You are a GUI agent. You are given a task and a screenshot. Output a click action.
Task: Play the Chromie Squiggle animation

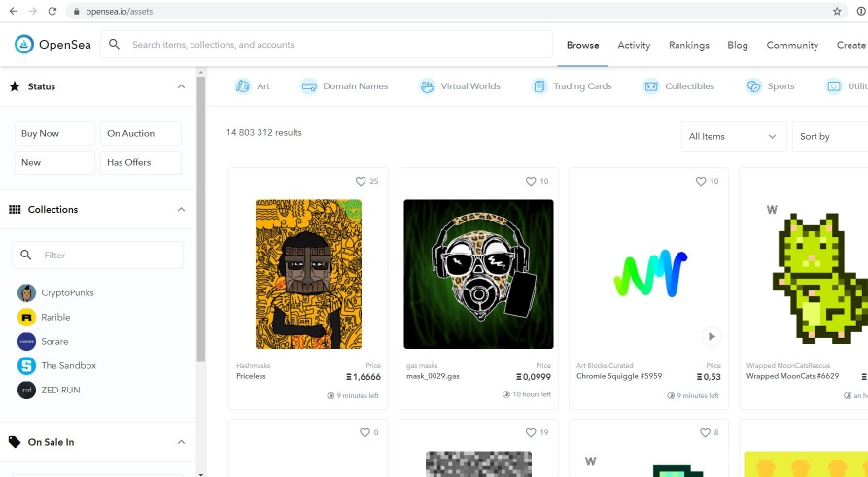(x=712, y=336)
